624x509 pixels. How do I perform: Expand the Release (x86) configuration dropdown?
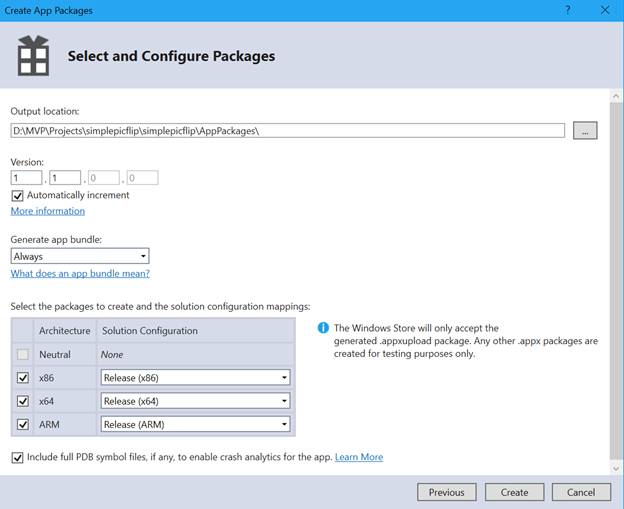[196, 377]
